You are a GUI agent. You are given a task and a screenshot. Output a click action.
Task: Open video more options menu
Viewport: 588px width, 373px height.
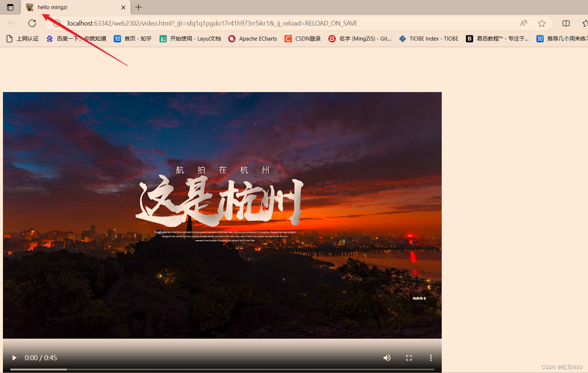(x=431, y=358)
